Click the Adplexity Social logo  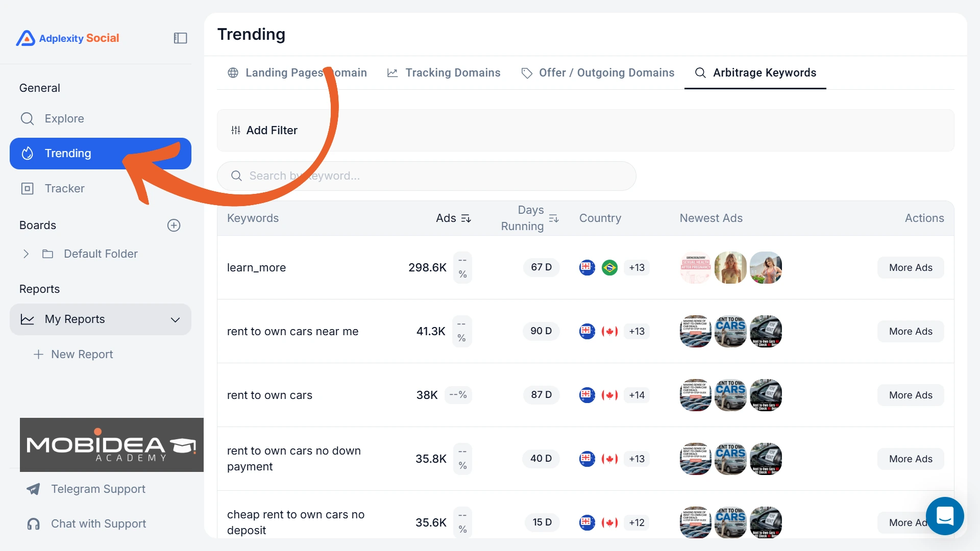[x=67, y=38]
